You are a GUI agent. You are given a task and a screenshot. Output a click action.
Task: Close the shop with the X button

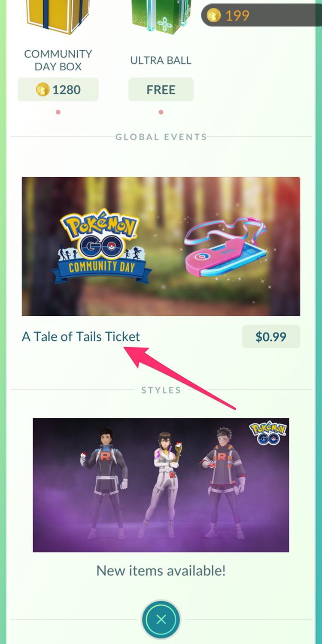pyautogui.click(x=161, y=620)
